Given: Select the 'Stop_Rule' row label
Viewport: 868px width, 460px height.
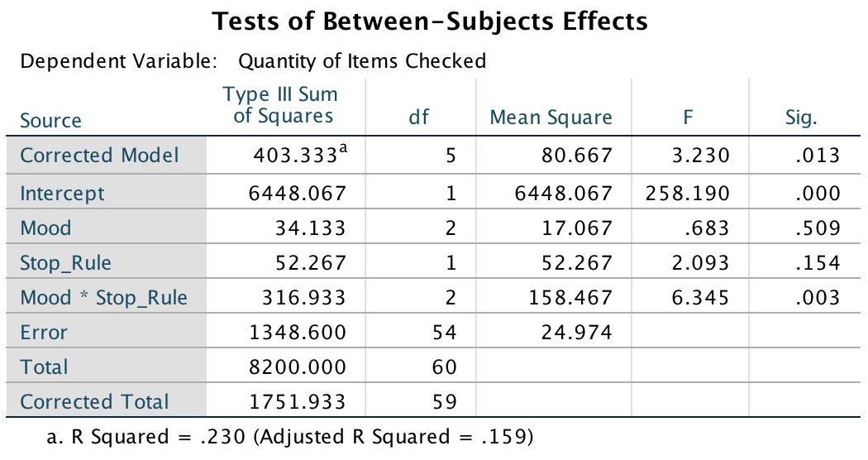Looking at the screenshot, I should click(x=66, y=263).
